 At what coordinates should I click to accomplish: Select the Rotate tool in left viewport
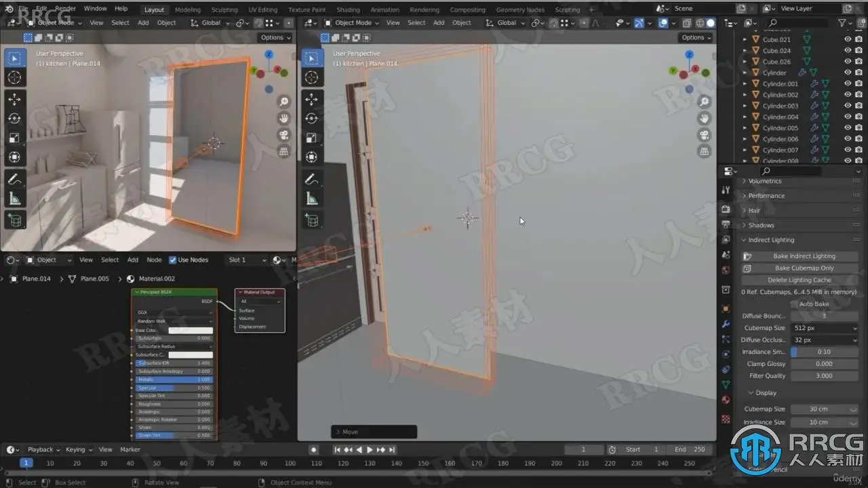click(14, 119)
